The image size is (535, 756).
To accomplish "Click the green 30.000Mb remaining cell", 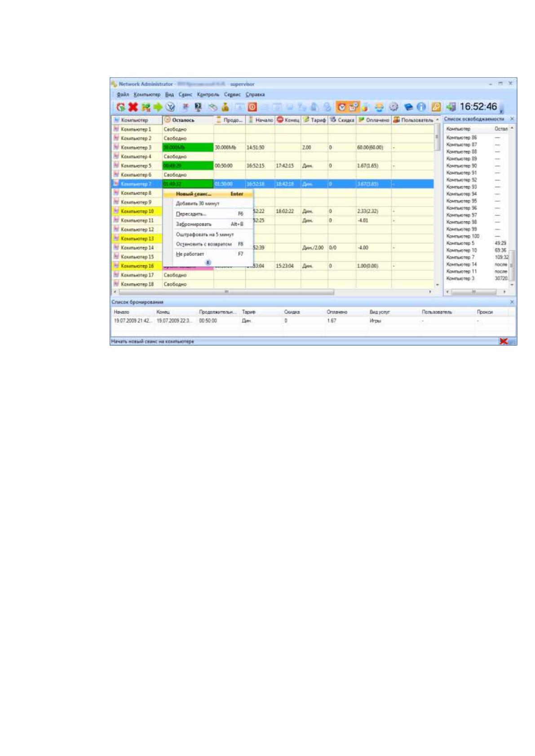I will click(188, 147).
